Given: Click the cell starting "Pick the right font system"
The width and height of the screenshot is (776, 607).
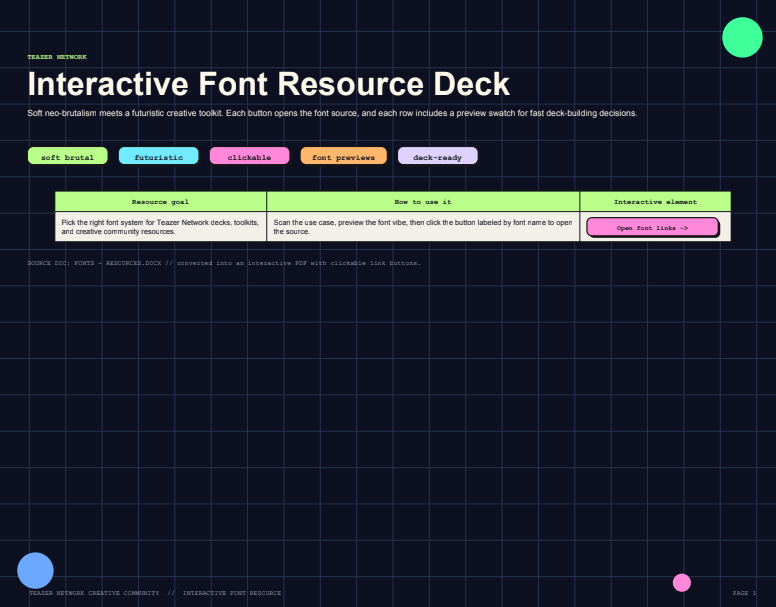Looking at the screenshot, I should coord(160,227).
